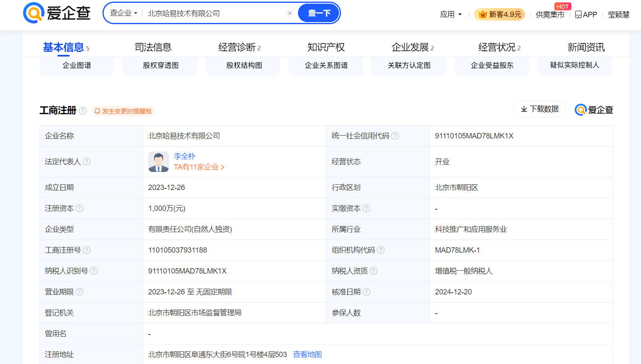Open the 企业受益股东 card
641x364 pixels.
coord(492,66)
